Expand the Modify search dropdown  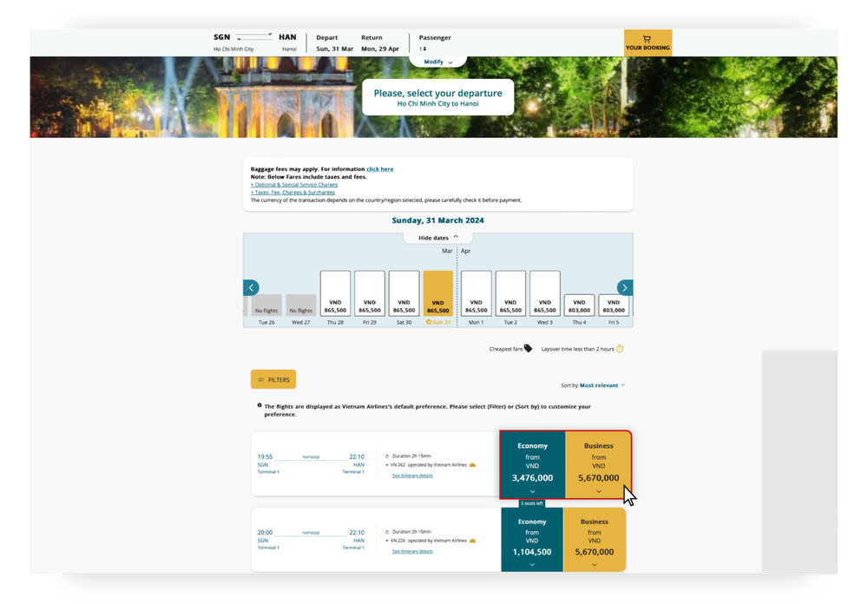pyautogui.click(x=437, y=62)
